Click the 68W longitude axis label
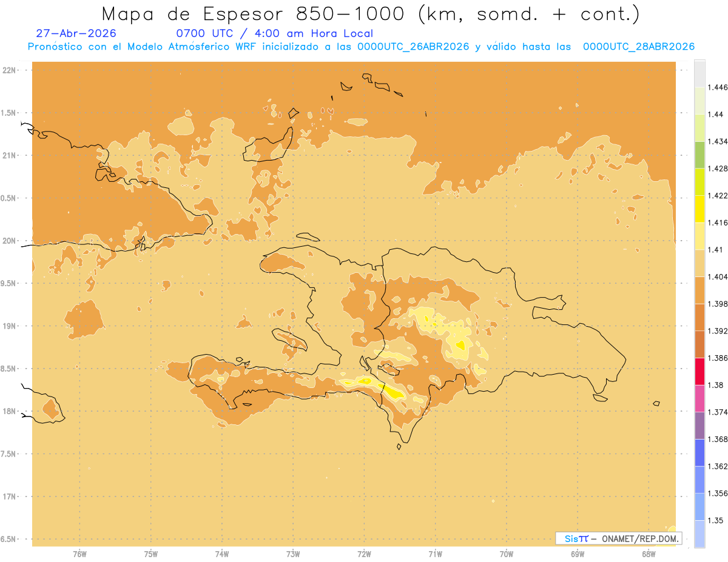728x562 pixels. [649, 554]
